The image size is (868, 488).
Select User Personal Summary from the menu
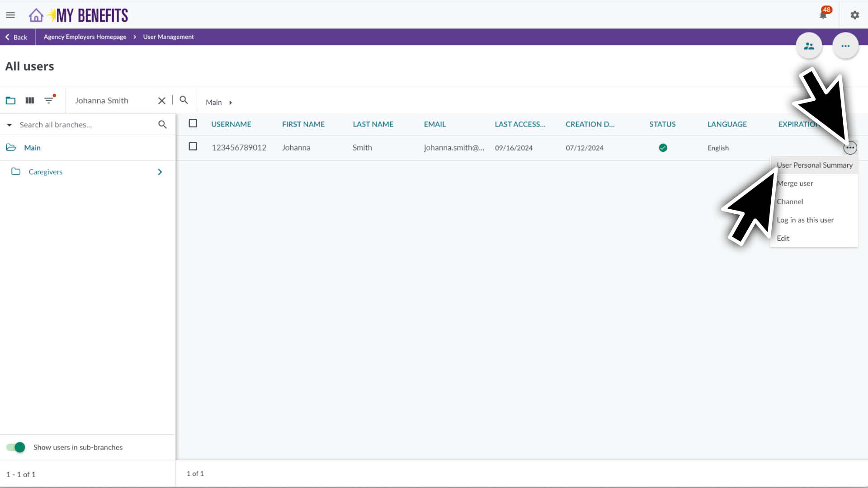[814, 165]
